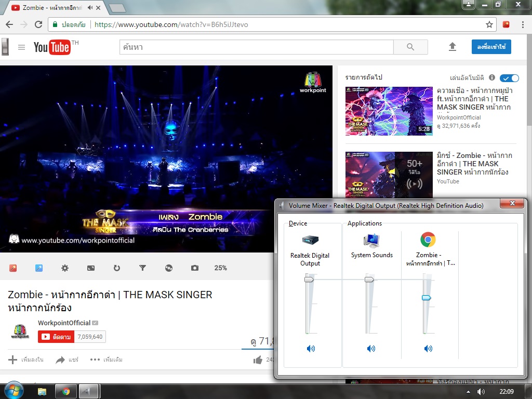Viewport: 532px width, 399px height.
Task: Open the Chrome three-dot menu
Action: pyautogui.click(x=523, y=24)
